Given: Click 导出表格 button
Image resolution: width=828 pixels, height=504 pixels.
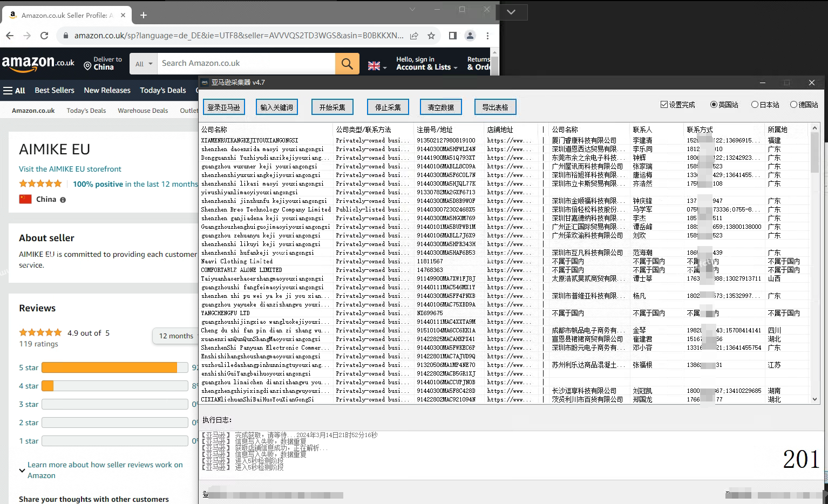Looking at the screenshot, I should [x=496, y=107].
